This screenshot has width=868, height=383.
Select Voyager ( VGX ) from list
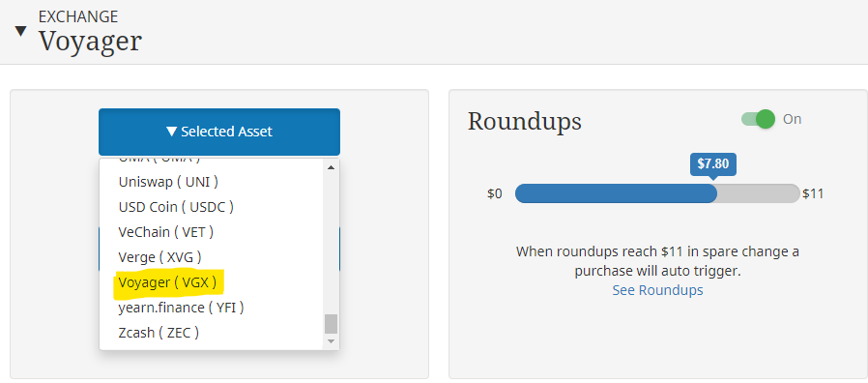[x=167, y=282]
